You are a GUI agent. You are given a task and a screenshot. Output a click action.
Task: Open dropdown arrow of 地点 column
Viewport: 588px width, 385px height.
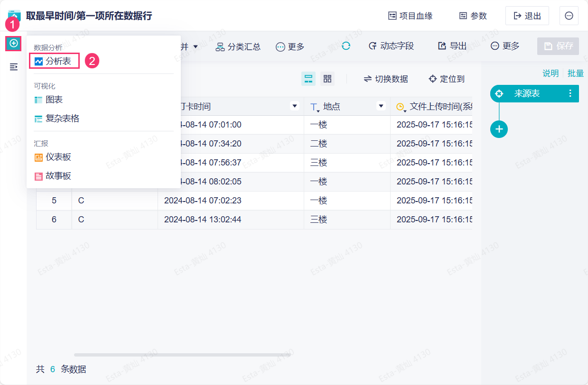[381, 106]
